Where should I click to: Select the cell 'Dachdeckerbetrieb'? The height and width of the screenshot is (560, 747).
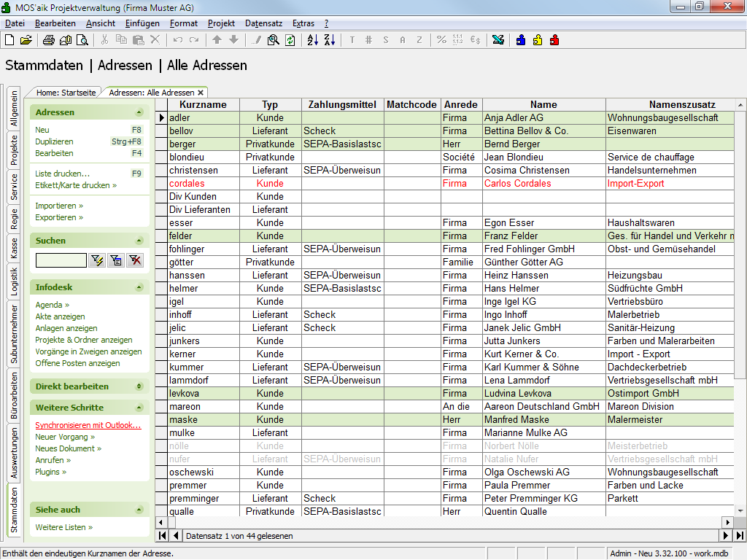pyautogui.click(x=670, y=367)
